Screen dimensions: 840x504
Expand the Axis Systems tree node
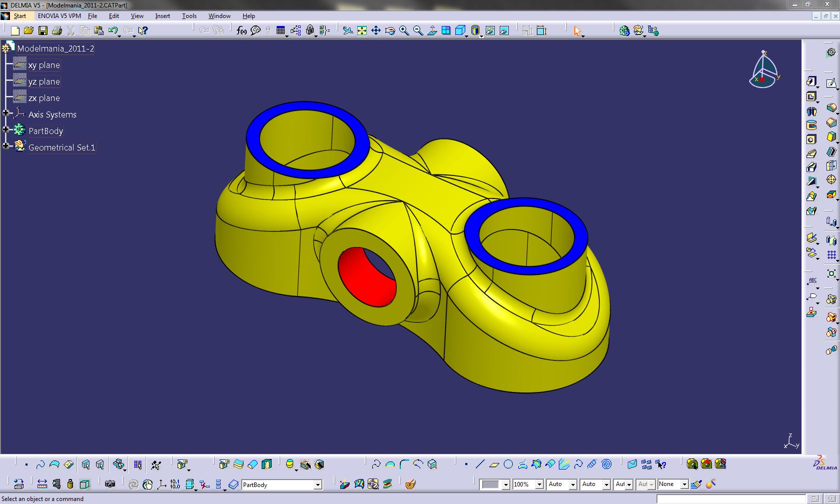(x=6, y=113)
